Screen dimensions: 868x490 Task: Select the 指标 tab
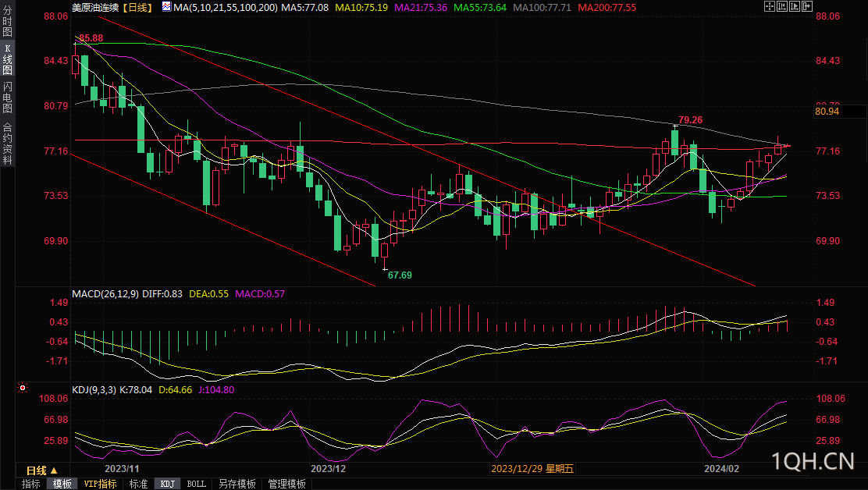click(30, 484)
